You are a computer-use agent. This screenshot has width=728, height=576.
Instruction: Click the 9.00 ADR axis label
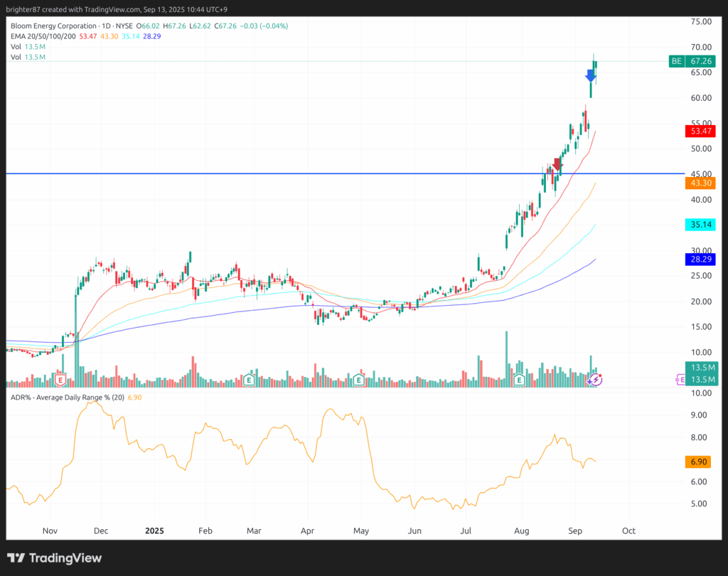[x=699, y=415]
